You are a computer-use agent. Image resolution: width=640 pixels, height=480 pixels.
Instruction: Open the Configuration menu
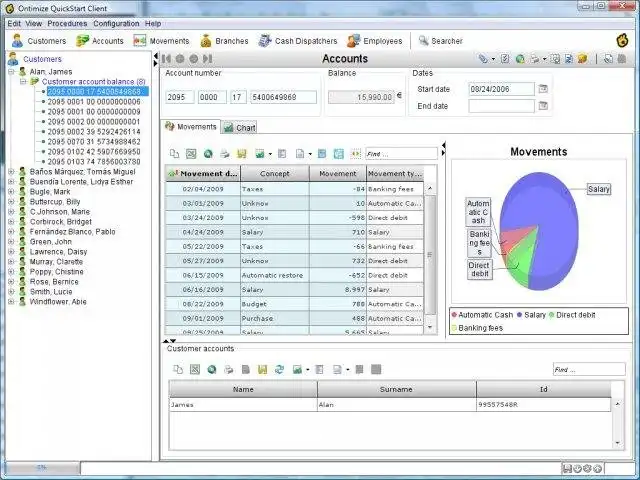tap(116, 24)
